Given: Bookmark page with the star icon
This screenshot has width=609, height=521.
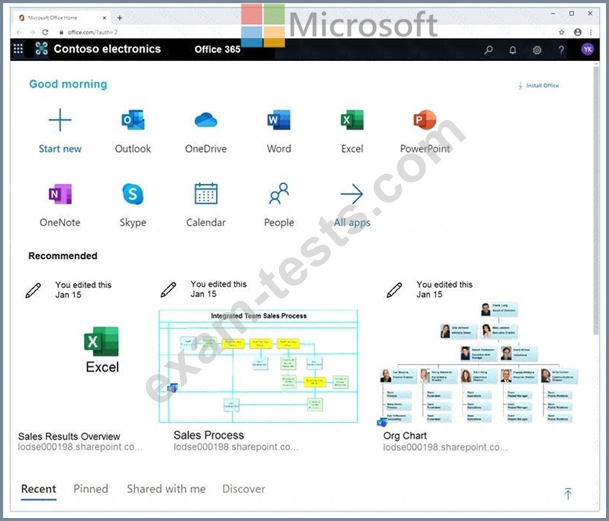Looking at the screenshot, I should (561, 32).
